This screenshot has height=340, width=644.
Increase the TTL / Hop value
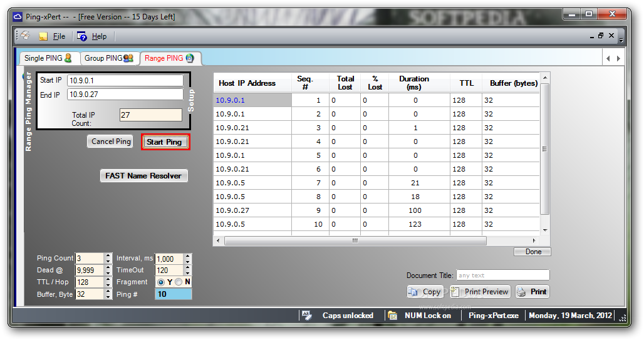[x=108, y=280]
